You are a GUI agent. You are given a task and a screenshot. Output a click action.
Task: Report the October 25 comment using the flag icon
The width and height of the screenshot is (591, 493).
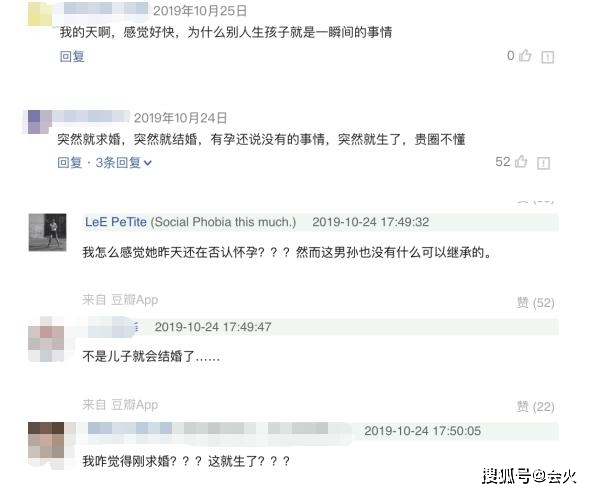pyautogui.click(x=547, y=57)
